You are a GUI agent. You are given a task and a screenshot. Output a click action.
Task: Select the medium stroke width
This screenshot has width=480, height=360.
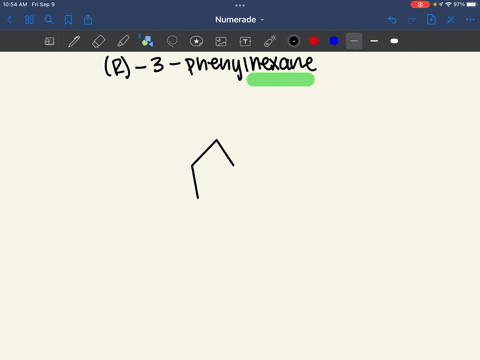point(374,41)
